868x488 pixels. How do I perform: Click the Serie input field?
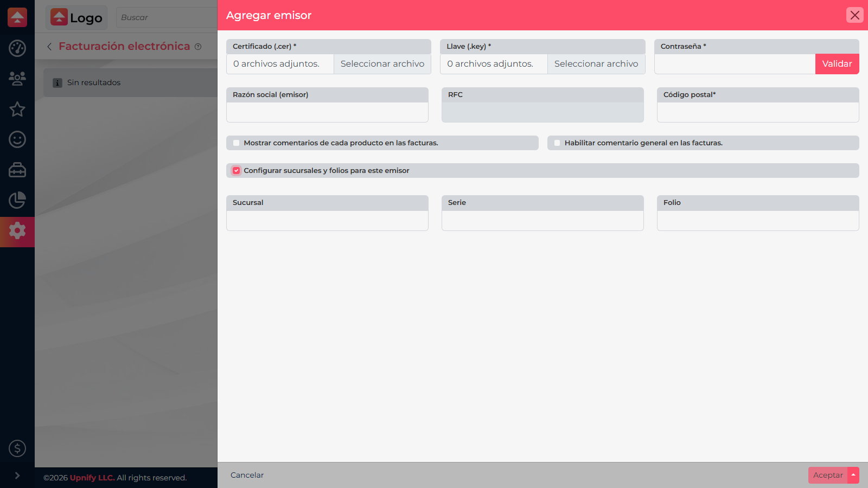542,221
